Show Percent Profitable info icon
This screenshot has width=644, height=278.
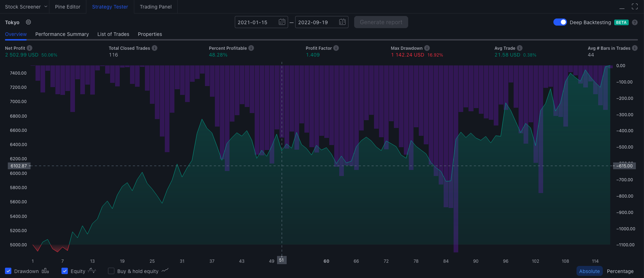pos(251,48)
